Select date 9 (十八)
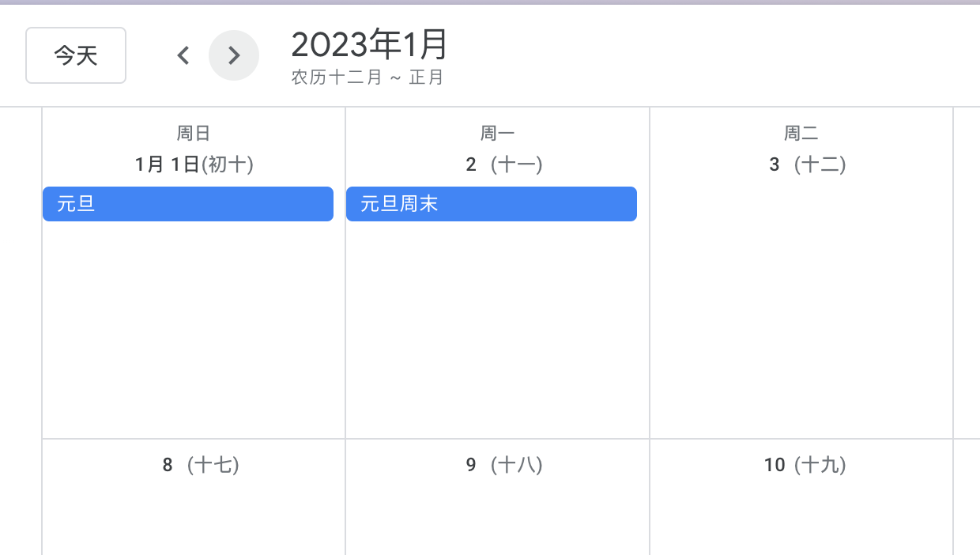Image resolution: width=980 pixels, height=555 pixels. click(503, 465)
